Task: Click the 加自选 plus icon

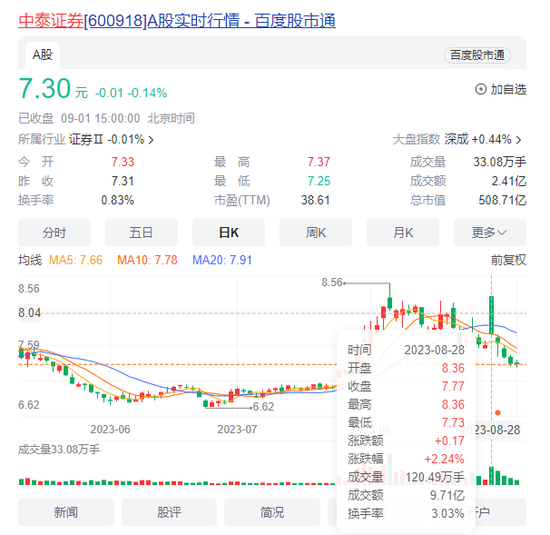Action: [481, 89]
